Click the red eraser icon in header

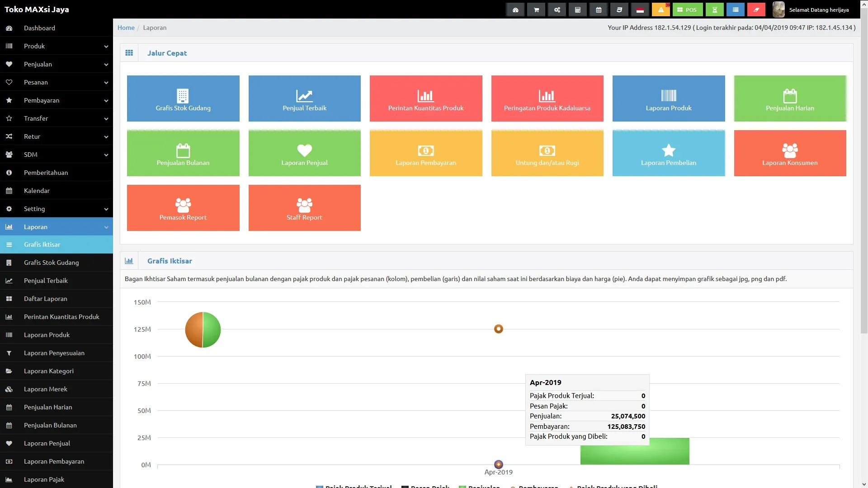(x=756, y=9)
